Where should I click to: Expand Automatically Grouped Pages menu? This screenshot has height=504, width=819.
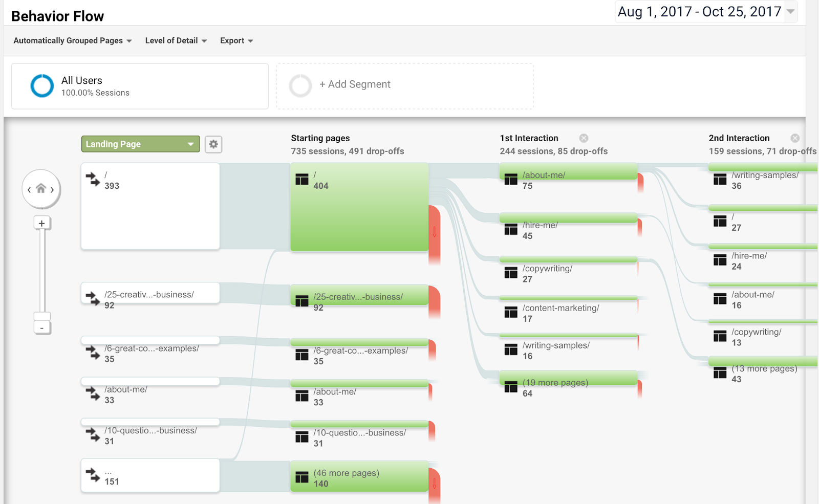72,41
